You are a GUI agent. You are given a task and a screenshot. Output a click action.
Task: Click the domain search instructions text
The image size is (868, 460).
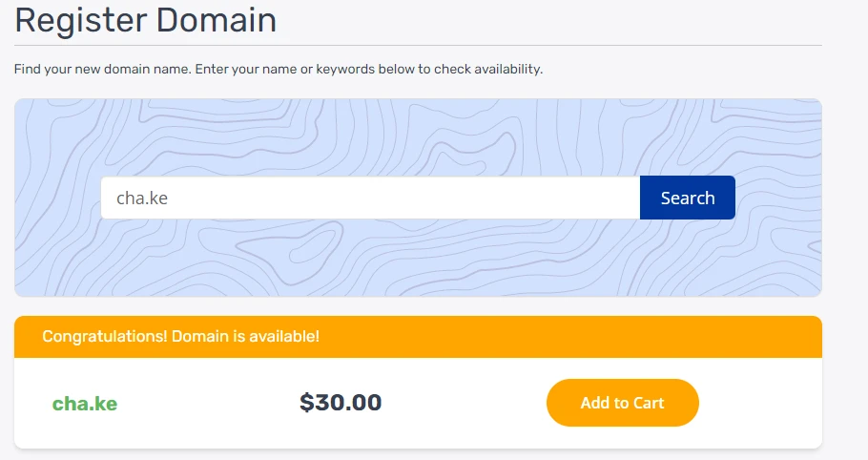(278, 70)
